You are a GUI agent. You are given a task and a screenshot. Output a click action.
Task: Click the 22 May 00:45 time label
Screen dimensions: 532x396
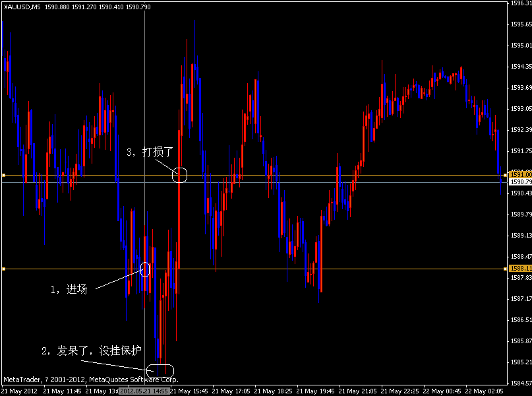click(442, 391)
